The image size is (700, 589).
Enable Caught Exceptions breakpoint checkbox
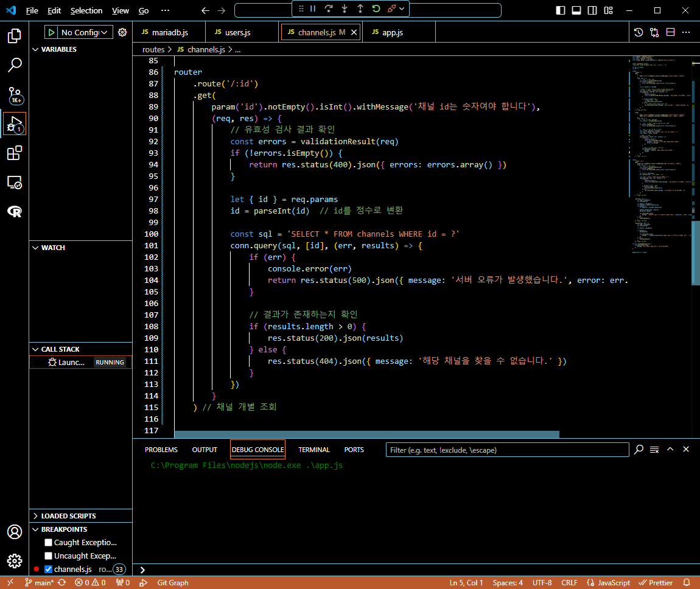(49, 543)
